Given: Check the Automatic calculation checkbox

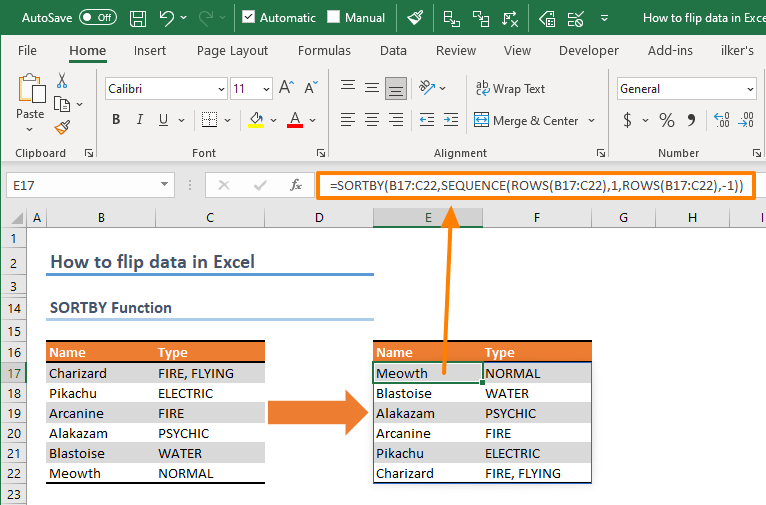Looking at the screenshot, I should [x=249, y=18].
